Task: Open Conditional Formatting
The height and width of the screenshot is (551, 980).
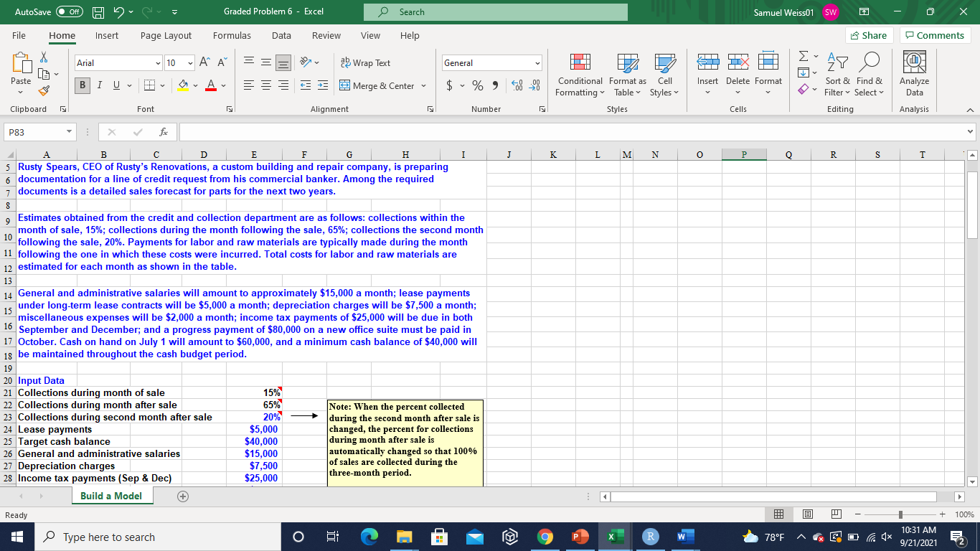Action: (x=579, y=75)
